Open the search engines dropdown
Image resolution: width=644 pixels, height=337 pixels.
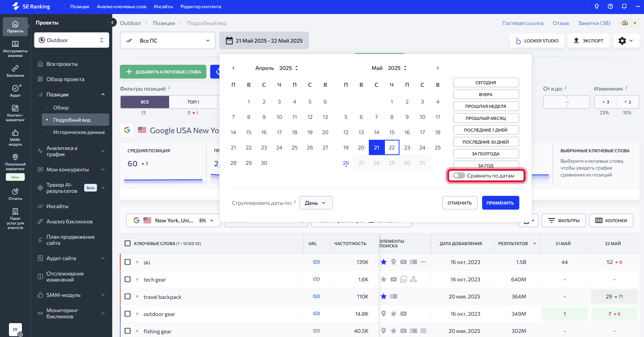(x=168, y=41)
